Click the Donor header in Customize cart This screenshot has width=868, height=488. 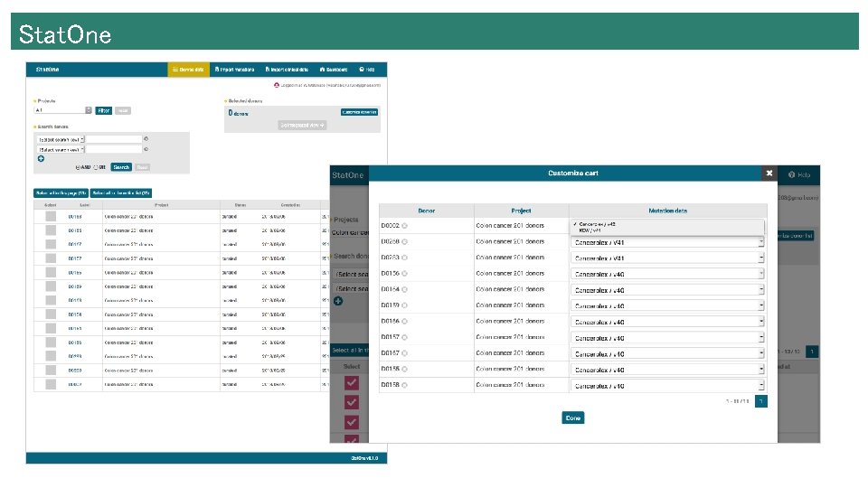(426, 211)
